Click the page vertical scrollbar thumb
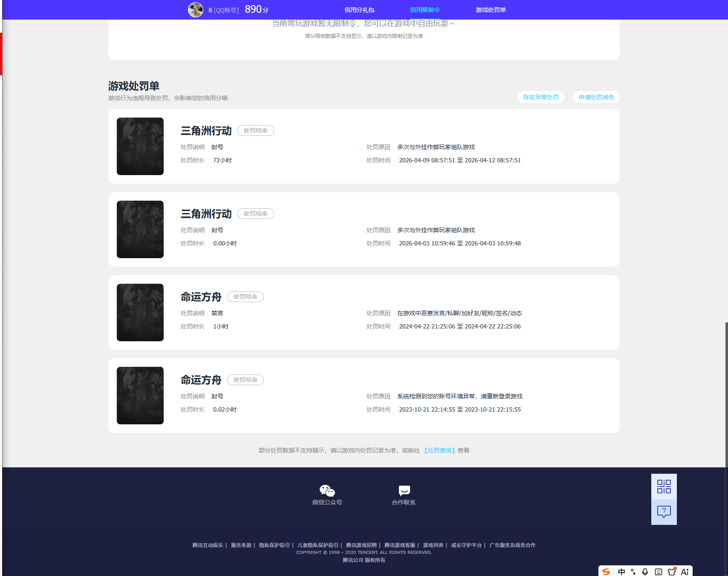This screenshot has height=576, width=728. click(726, 449)
